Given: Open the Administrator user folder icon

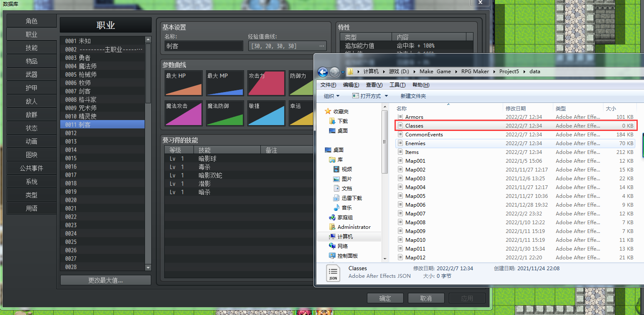Looking at the screenshot, I should point(332,227).
